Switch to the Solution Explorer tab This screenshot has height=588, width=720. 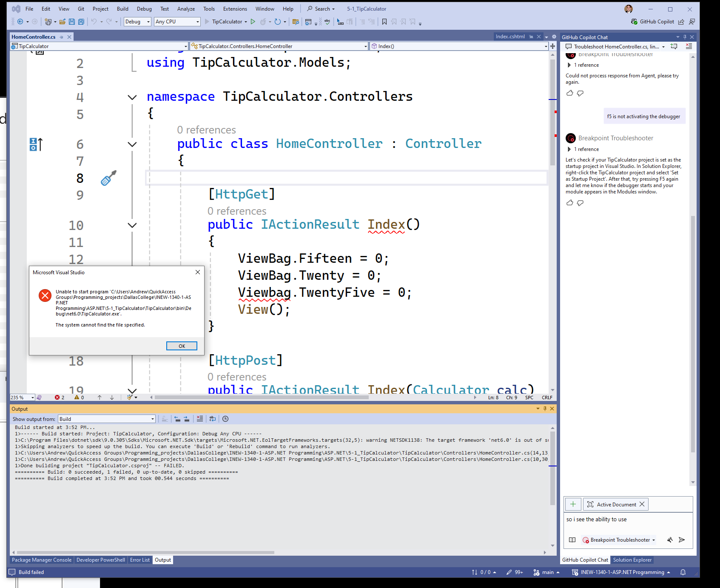(632, 560)
